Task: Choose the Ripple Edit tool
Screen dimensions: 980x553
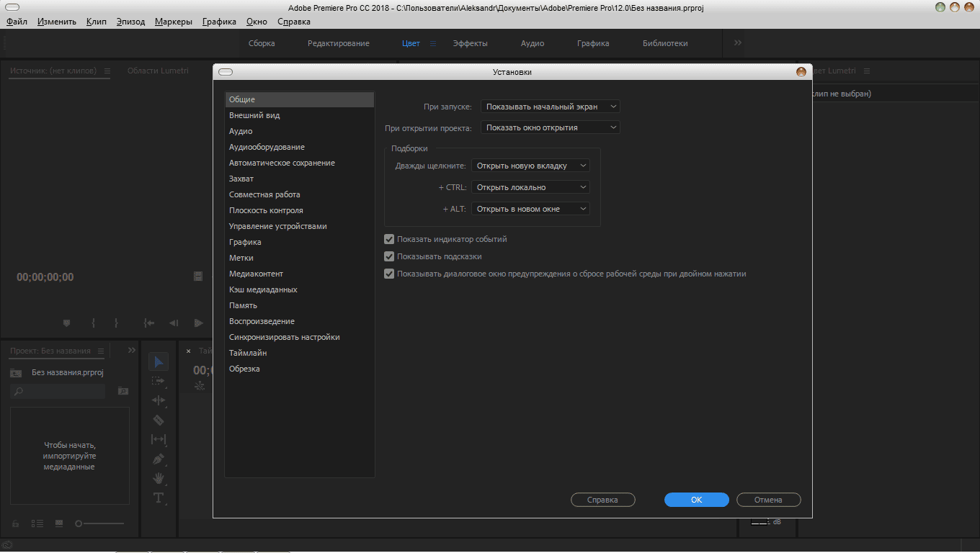Action: click(159, 400)
